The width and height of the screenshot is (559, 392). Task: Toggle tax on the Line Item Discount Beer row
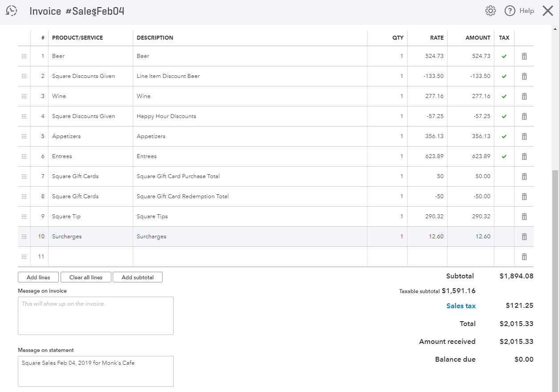(x=504, y=76)
